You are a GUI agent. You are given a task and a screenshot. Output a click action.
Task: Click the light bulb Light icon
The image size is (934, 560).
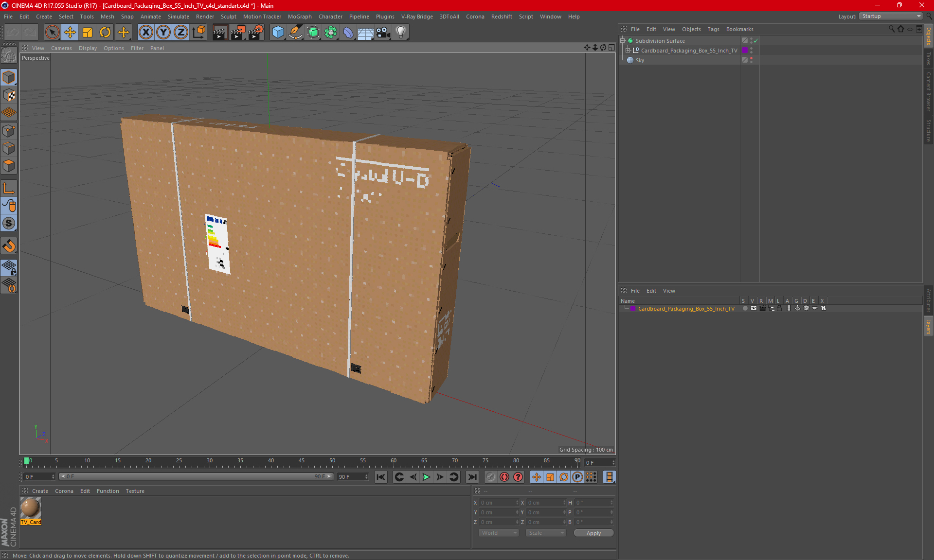coord(400,32)
